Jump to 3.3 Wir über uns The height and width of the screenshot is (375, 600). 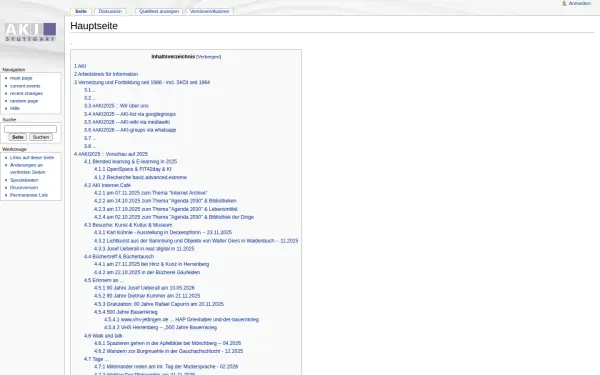(x=116, y=106)
